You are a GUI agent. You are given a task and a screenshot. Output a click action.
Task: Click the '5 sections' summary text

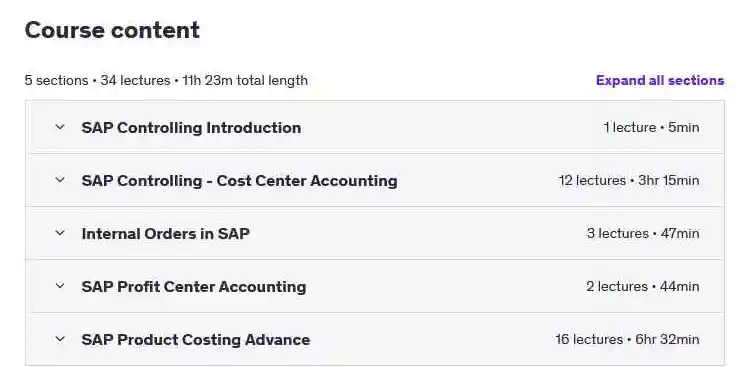point(56,80)
